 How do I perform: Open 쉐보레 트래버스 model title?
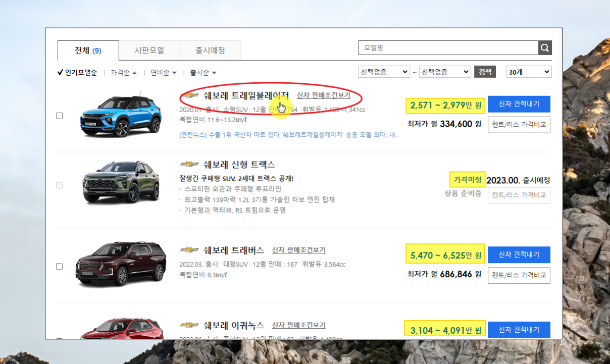tap(234, 250)
